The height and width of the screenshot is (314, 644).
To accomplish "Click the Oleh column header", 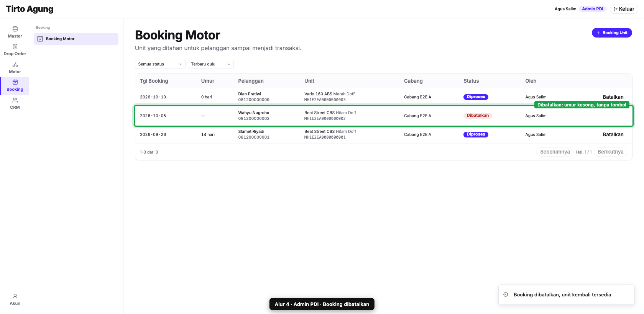I will click(x=531, y=81).
